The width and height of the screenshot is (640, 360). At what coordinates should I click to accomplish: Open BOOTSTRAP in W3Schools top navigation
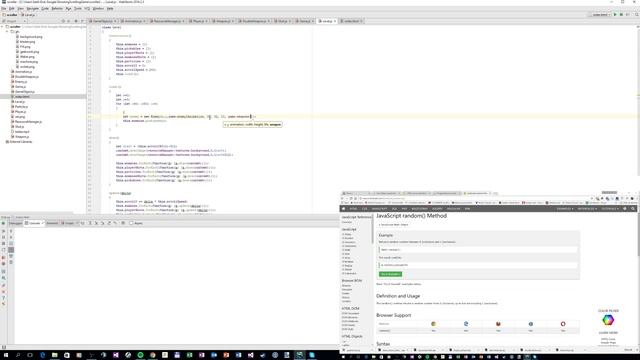tap(419, 209)
